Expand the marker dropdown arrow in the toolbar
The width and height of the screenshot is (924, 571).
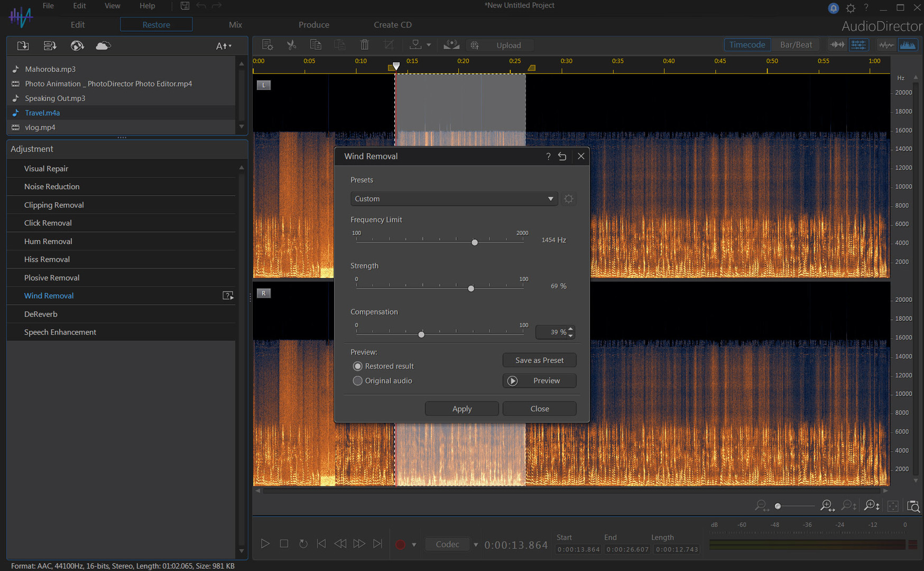click(x=429, y=45)
